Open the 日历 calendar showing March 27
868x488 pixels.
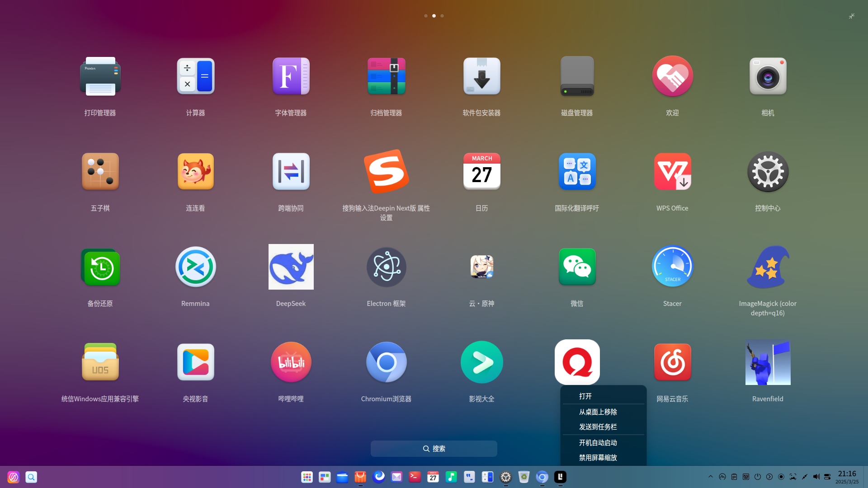tap(482, 171)
